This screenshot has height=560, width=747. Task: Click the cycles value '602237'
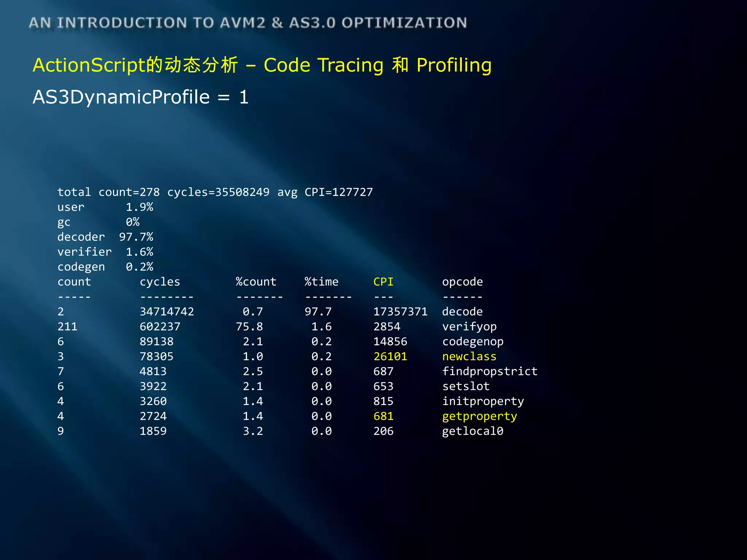pos(160,327)
